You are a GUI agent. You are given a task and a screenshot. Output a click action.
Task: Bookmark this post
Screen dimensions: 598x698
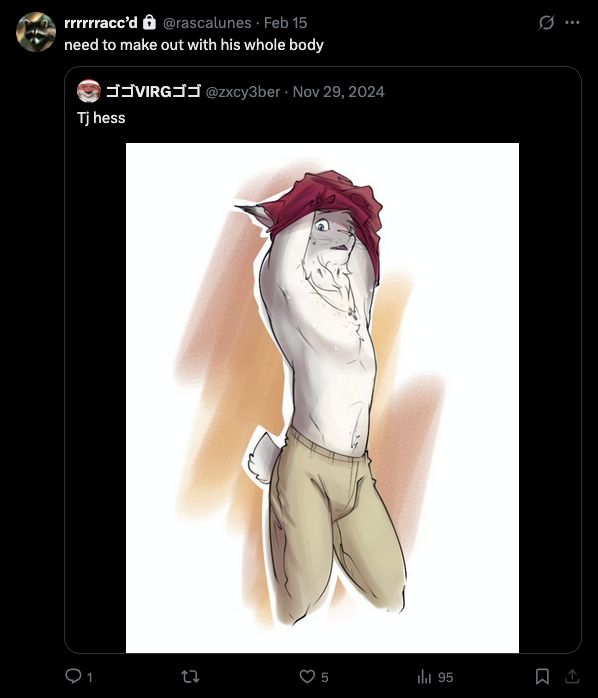(542, 676)
